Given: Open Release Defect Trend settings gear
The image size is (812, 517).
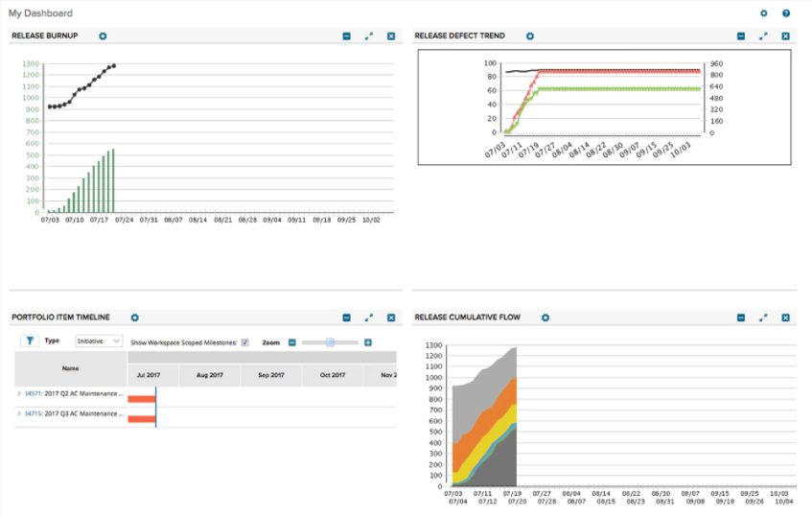Looking at the screenshot, I should pos(528,36).
